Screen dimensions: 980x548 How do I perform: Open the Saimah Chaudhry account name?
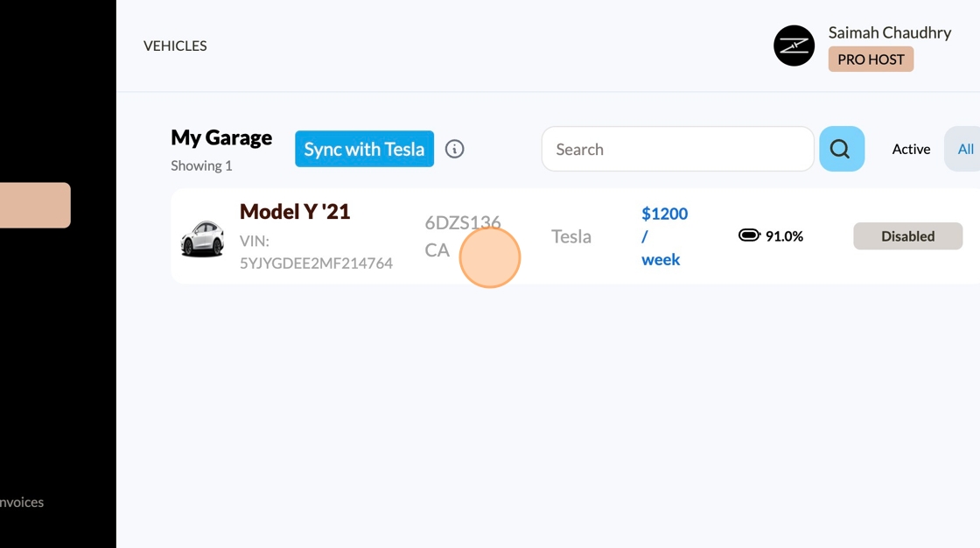click(889, 32)
